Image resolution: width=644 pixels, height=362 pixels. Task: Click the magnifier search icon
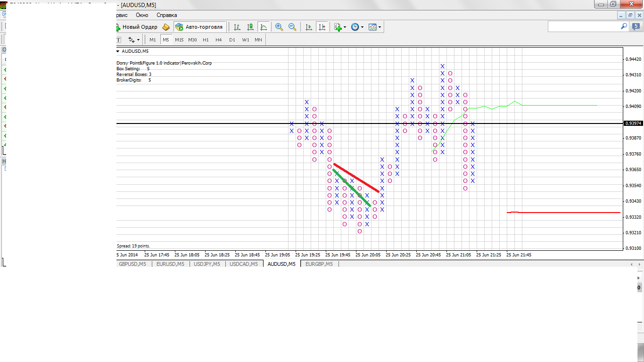click(x=624, y=27)
